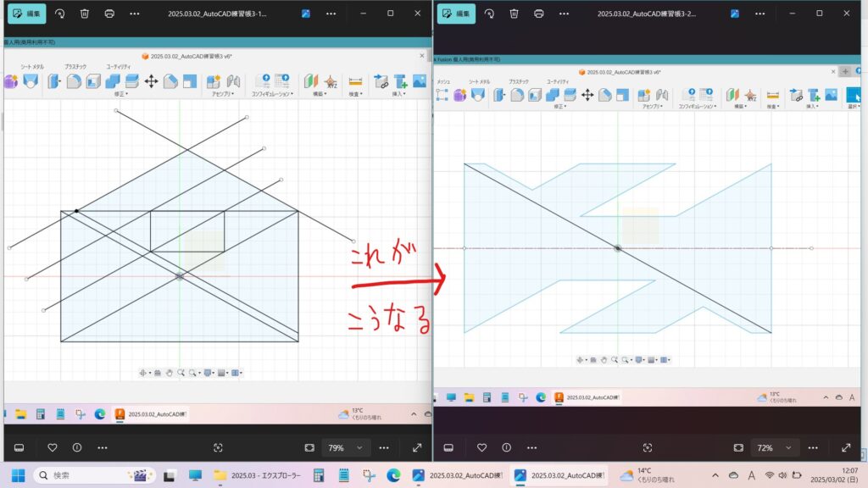Click the image info icon in left window
The height and width of the screenshot is (488, 868).
click(x=77, y=447)
